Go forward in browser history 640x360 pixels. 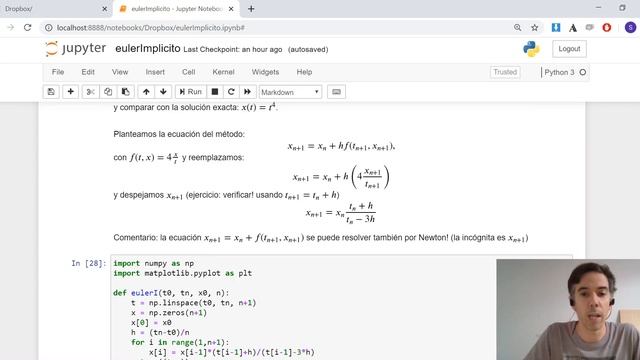point(11,27)
